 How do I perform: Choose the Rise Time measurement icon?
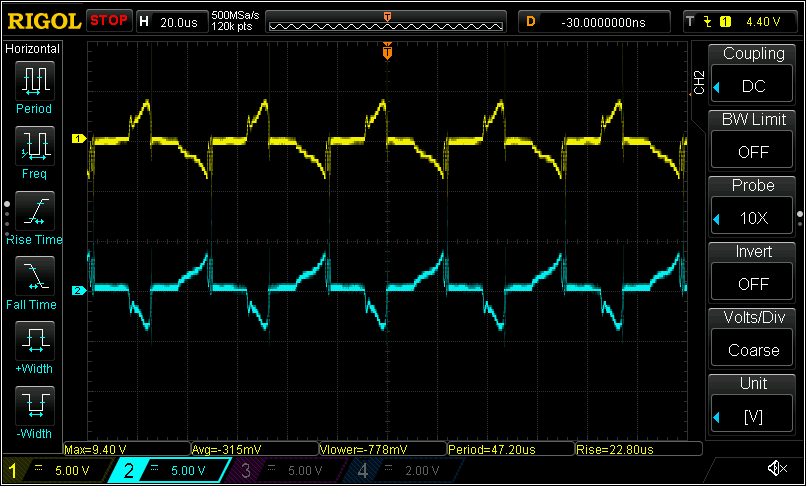34,211
